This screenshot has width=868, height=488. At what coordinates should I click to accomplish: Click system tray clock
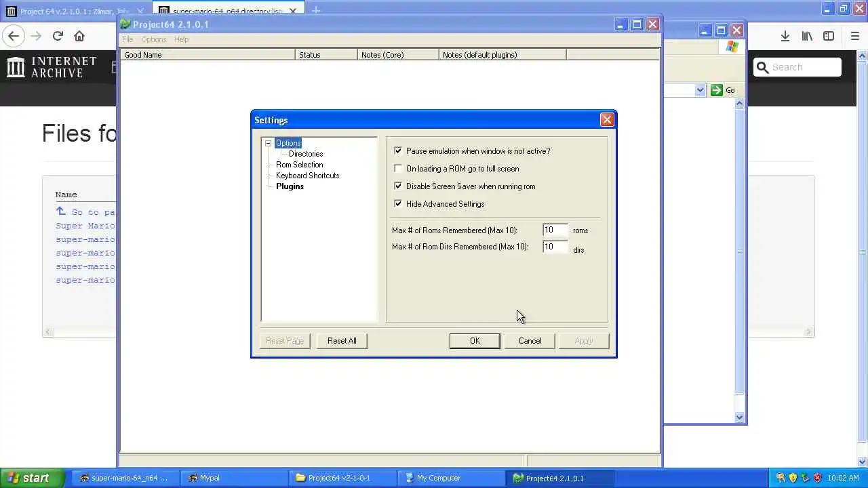843,478
